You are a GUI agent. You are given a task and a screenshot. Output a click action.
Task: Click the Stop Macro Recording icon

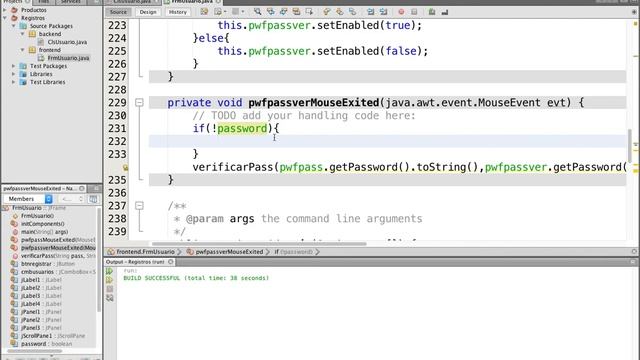(414, 12)
